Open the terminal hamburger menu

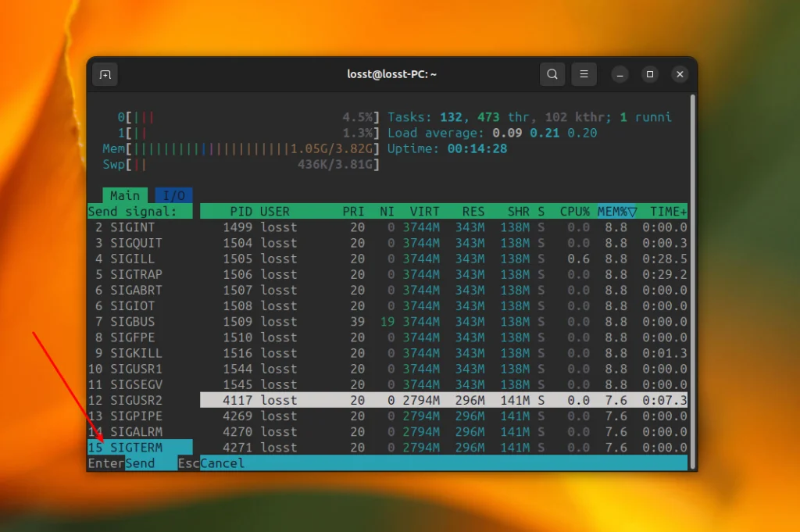coord(583,74)
